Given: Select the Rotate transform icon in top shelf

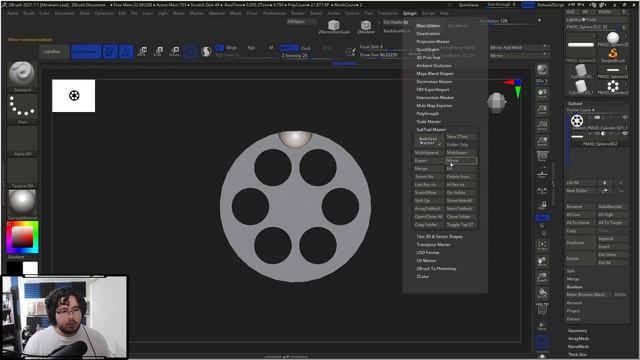Looking at the screenshot, I should point(174,51).
